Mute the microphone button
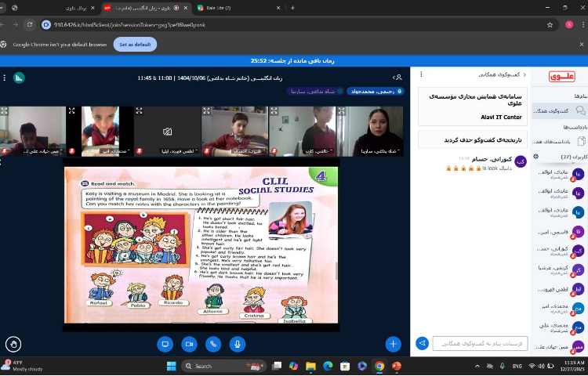This screenshot has height=376, width=588. point(236,344)
